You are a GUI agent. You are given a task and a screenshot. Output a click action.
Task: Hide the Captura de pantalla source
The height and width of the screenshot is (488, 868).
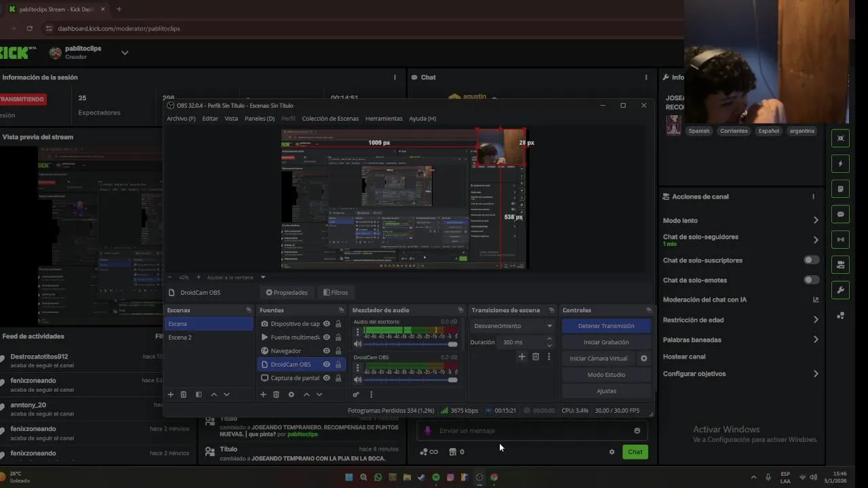coord(327,378)
